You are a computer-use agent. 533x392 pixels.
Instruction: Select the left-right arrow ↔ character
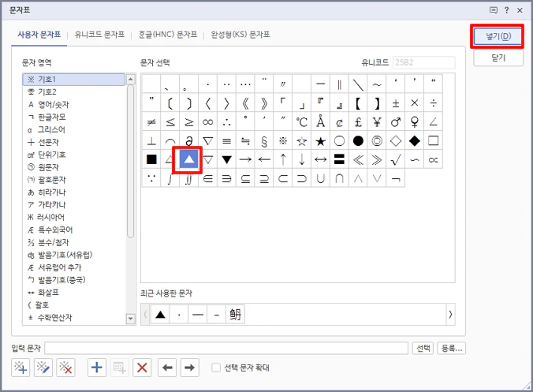[321, 159]
